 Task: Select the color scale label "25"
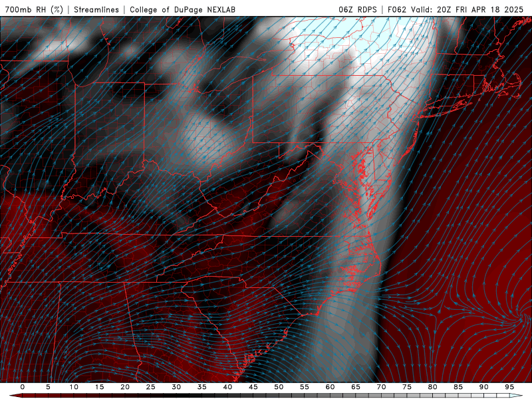point(151,387)
